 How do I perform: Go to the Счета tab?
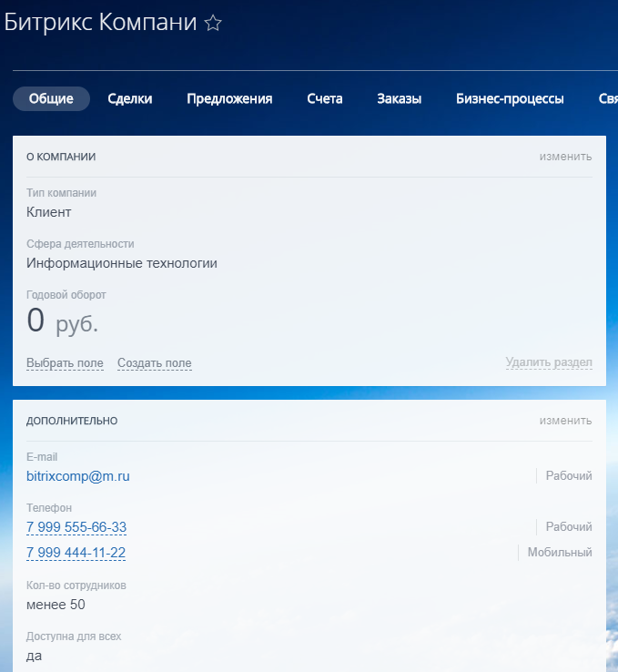pos(325,98)
